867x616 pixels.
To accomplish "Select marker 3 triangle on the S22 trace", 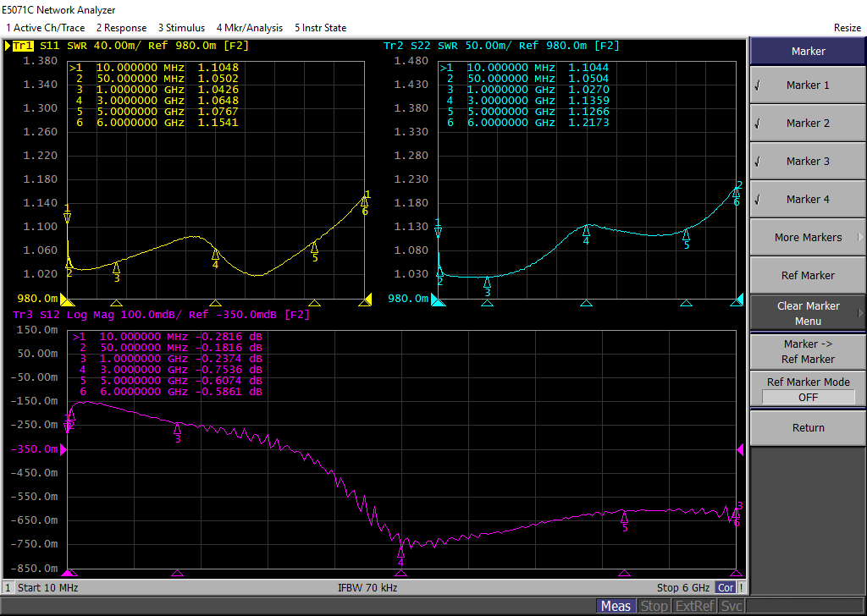I will pyautogui.click(x=487, y=282).
